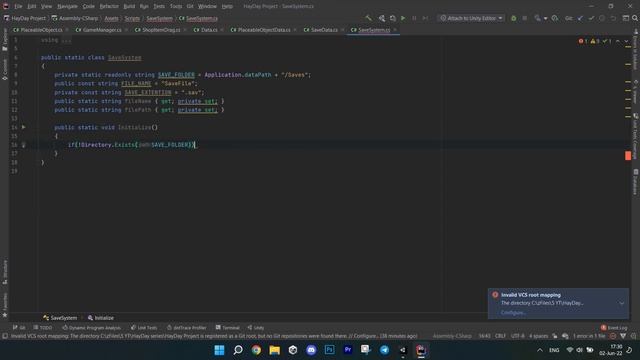Click the CRLF line separator status
Image resolution: width=640 pixels, height=360 pixels.
(x=500, y=336)
